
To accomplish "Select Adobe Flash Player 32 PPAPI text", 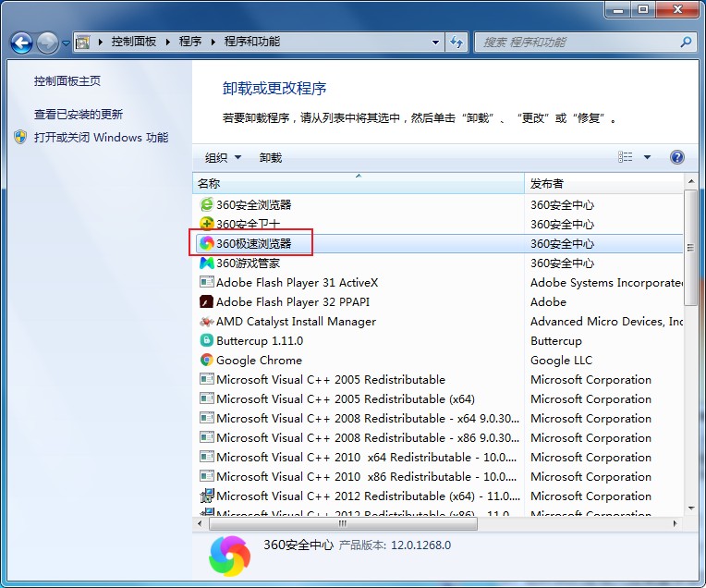I will pos(293,302).
